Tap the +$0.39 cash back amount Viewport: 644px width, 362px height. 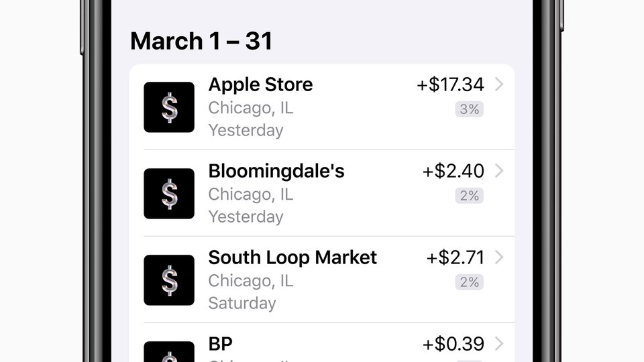(453, 345)
